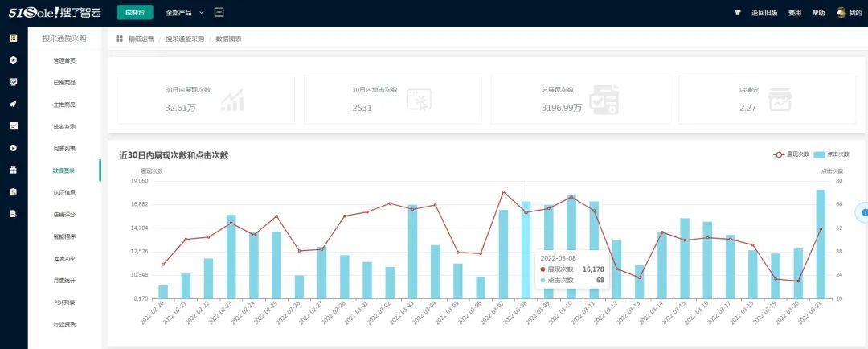
Task: Click the 2022-02-20 bar
Action: 162,292
